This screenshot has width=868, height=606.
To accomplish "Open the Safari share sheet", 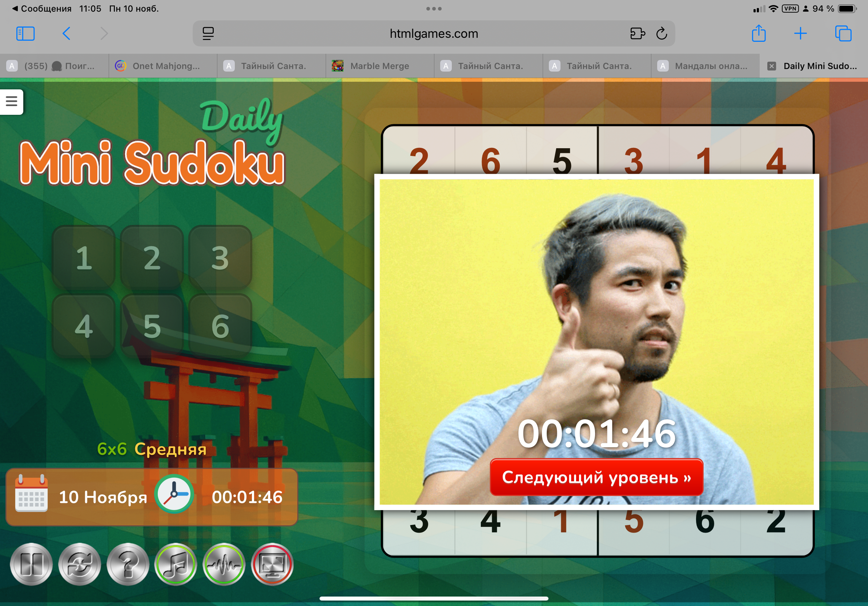I will [x=758, y=34].
